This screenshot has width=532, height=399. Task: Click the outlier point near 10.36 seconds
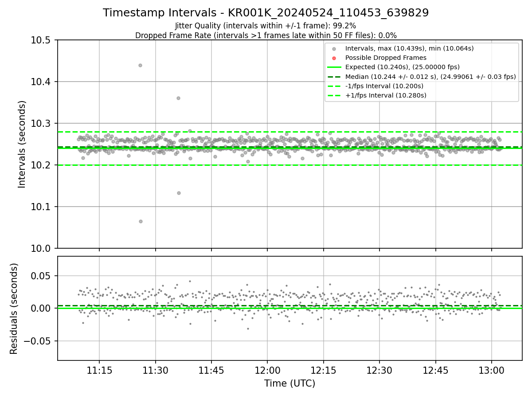(178, 98)
